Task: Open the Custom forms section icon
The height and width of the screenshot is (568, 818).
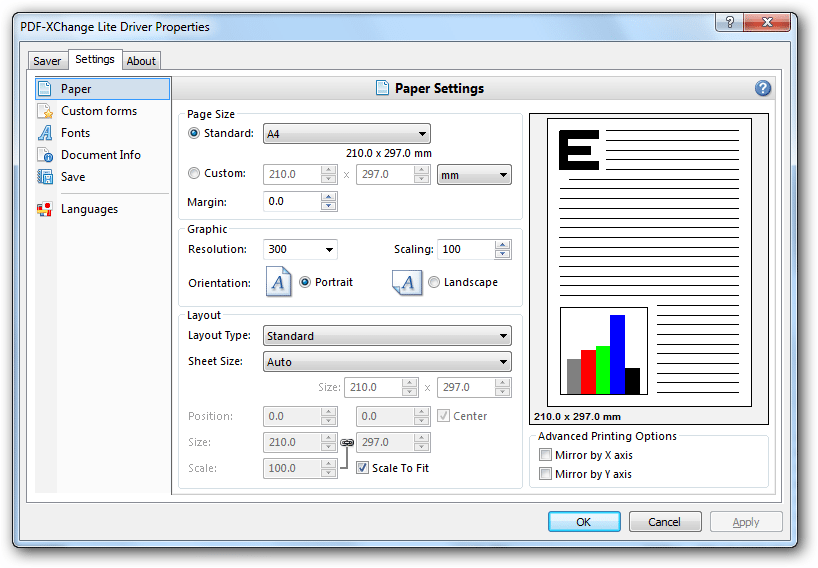Action: pyautogui.click(x=45, y=111)
